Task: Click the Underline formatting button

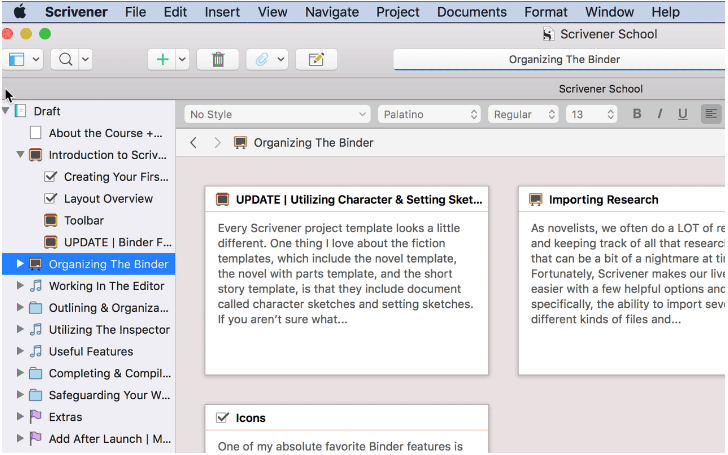Action: pos(682,114)
